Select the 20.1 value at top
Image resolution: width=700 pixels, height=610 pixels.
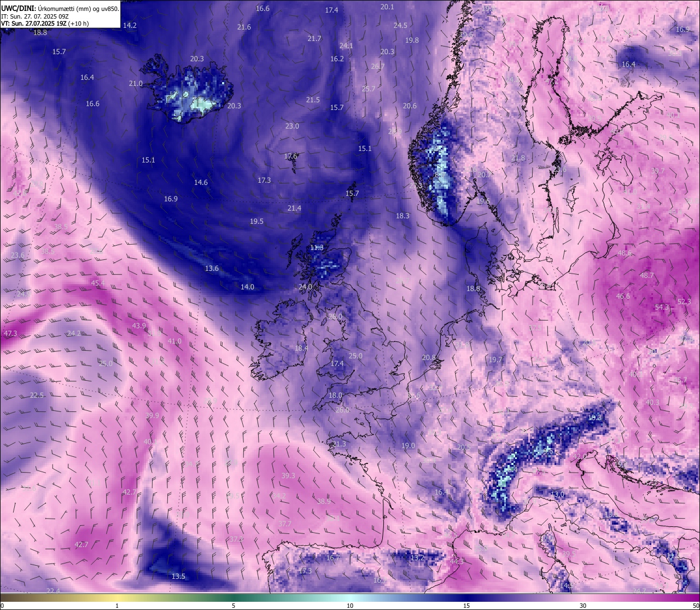pos(387,7)
